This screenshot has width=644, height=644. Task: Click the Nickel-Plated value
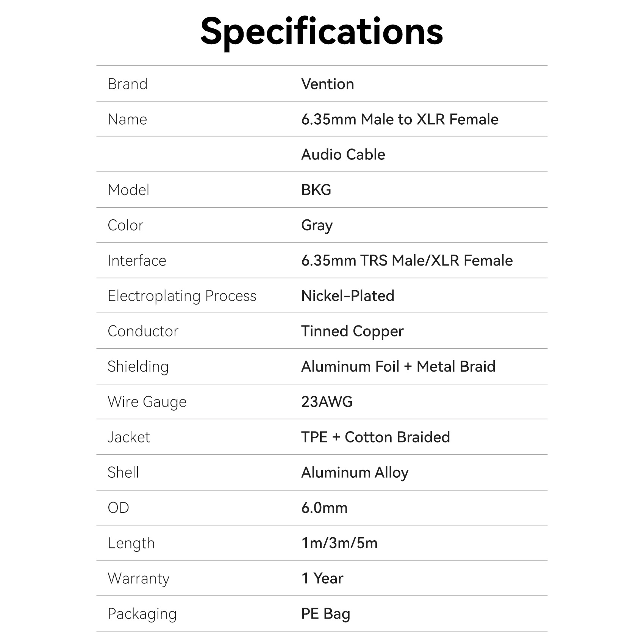point(347,296)
